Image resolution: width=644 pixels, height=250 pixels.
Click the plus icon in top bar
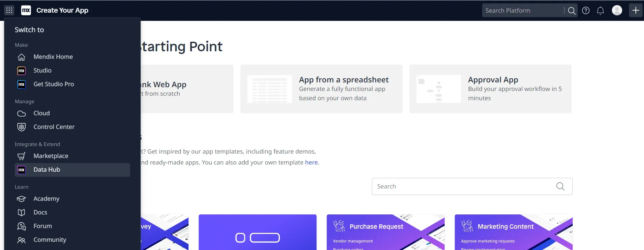pyautogui.click(x=635, y=11)
